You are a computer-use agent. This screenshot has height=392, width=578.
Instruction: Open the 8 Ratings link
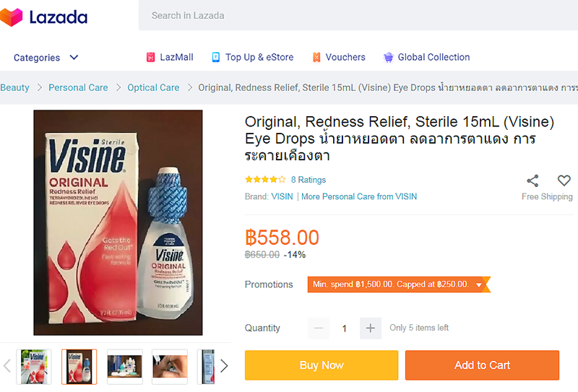[x=309, y=180]
